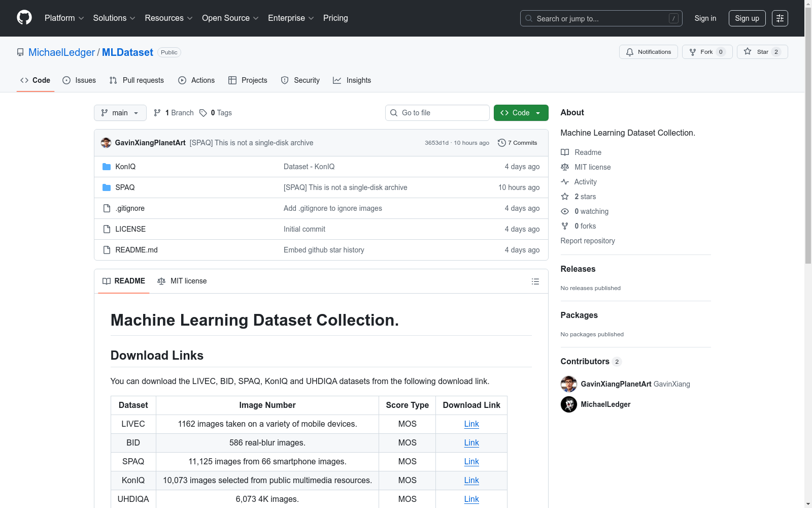
Task: Go to the Pricing page
Action: (335, 18)
